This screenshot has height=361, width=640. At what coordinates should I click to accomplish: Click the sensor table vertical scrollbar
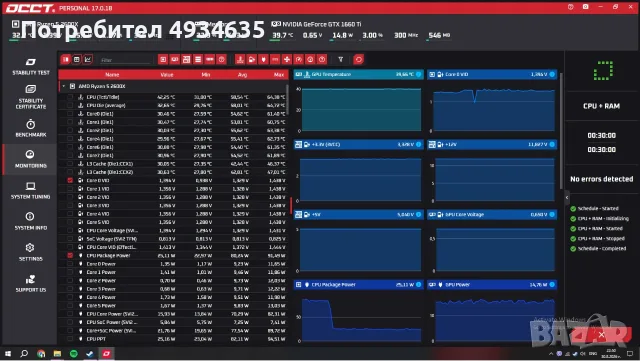(287, 100)
